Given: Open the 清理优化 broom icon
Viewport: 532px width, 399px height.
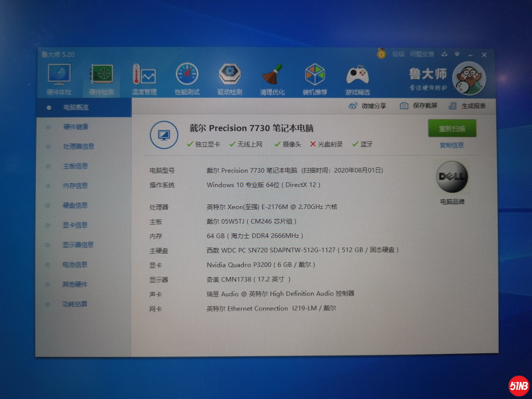Looking at the screenshot, I should coord(272,75).
